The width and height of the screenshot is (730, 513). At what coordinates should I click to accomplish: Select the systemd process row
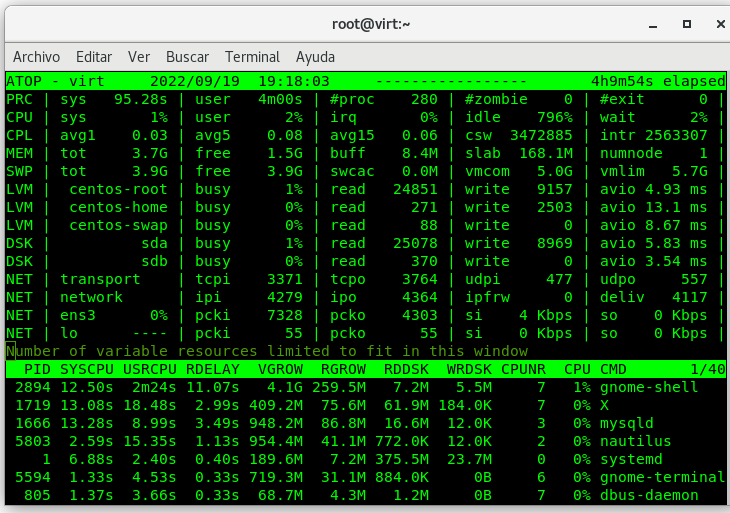pos(365,459)
